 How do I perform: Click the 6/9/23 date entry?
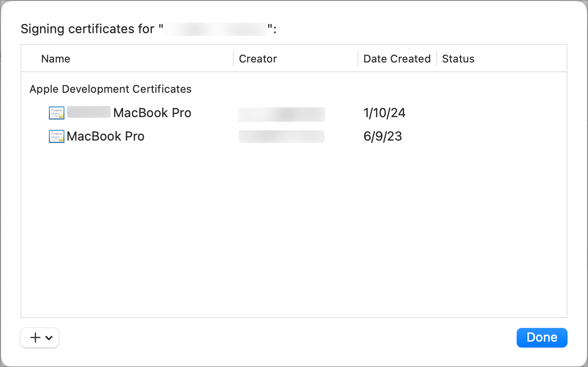click(382, 136)
